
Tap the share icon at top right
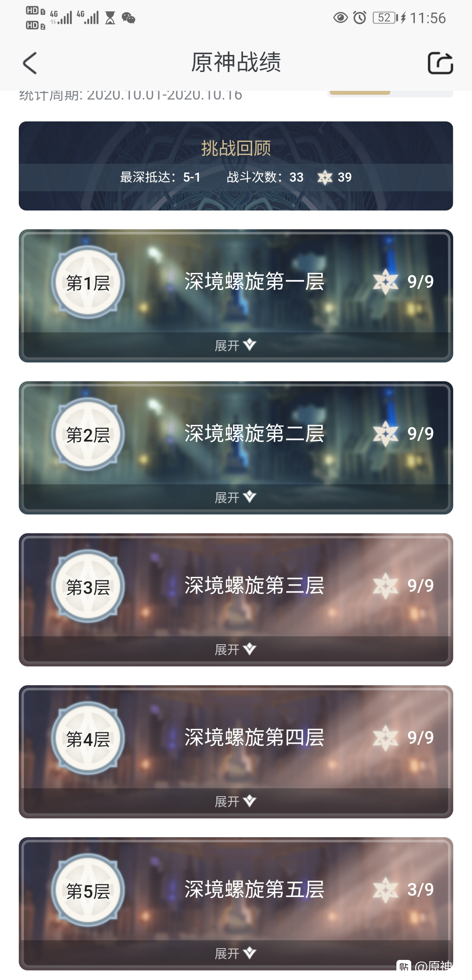point(440,63)
